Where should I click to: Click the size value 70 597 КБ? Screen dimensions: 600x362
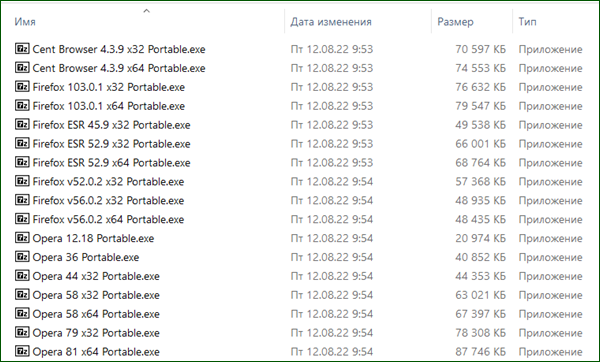481,49
